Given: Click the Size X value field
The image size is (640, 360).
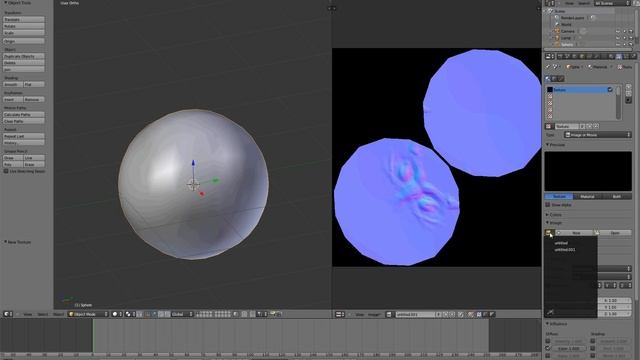Looking at the screenshot, I should coord(616,300).
